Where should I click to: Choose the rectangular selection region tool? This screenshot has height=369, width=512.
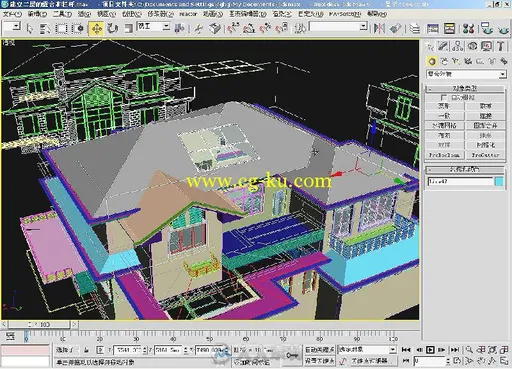point(61,29)
